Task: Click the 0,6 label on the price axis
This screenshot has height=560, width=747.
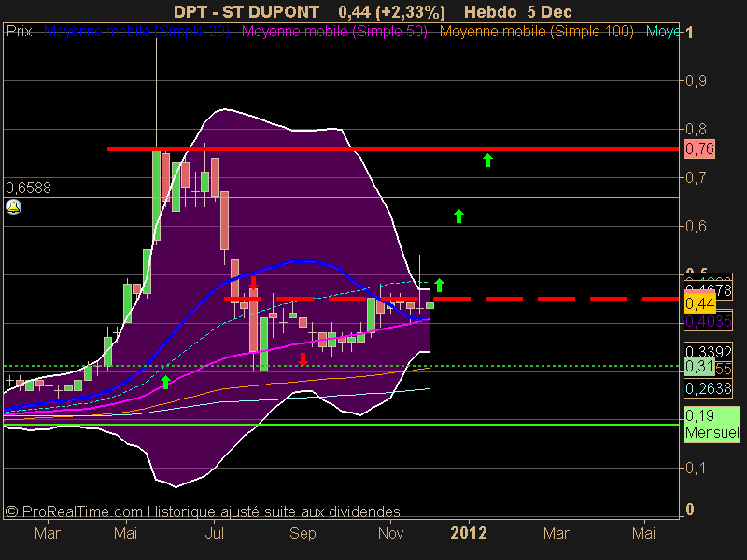Action: [696, 226]
